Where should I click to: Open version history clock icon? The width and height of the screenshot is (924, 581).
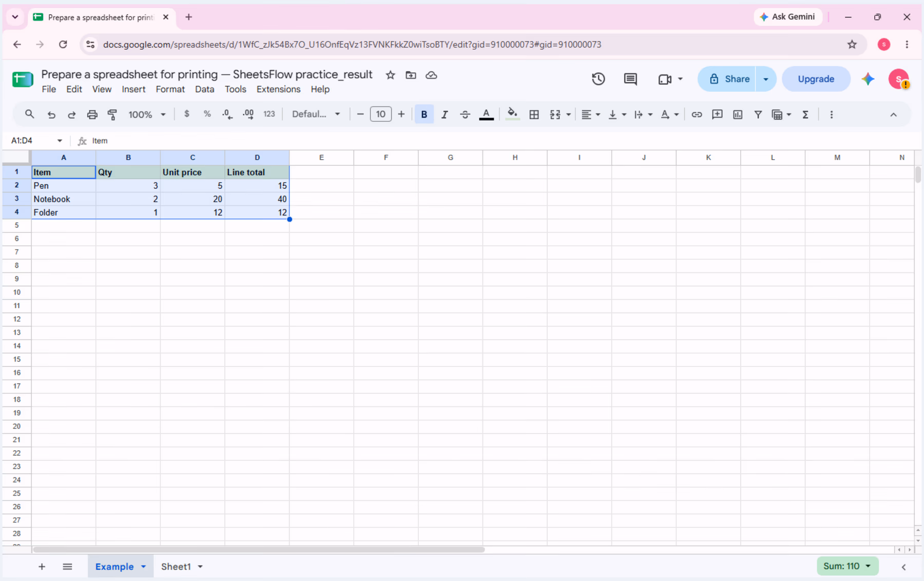(x=598, y=79)
